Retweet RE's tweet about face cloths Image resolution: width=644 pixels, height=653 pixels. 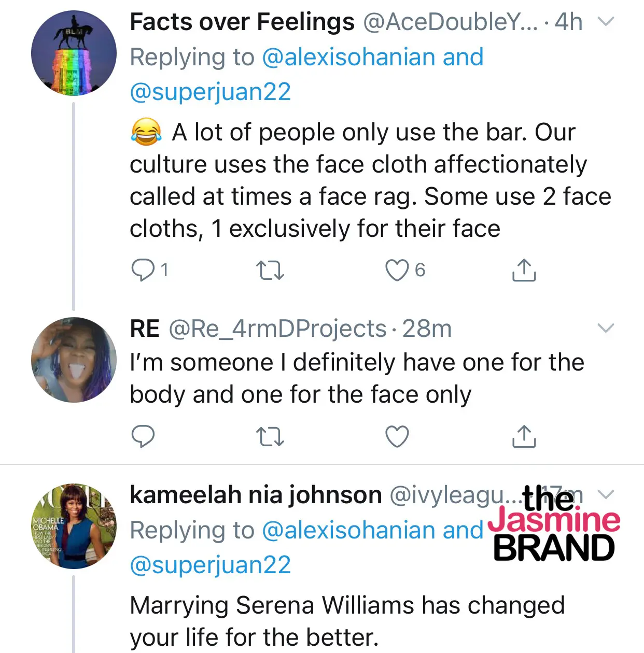point(270,436)
